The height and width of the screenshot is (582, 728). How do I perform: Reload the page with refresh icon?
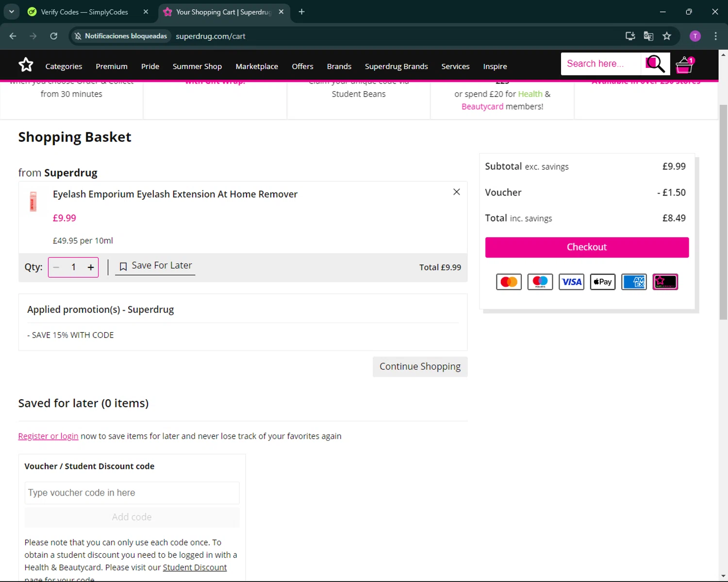[x=54, y=36]
